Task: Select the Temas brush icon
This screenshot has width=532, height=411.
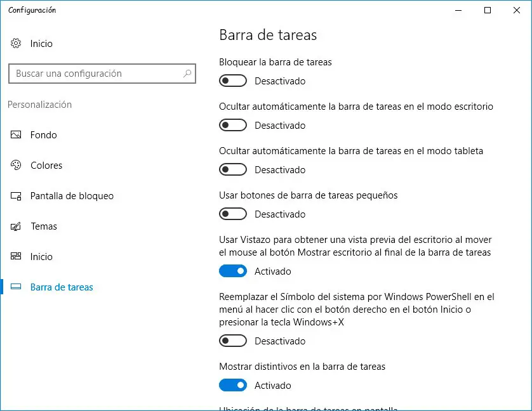Action: pyautogui.click(x=17, y=226)
